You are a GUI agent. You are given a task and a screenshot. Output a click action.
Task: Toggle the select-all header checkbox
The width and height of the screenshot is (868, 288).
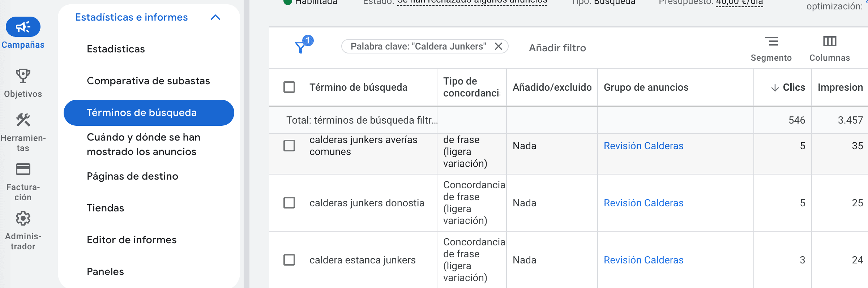tap(289, 87)
